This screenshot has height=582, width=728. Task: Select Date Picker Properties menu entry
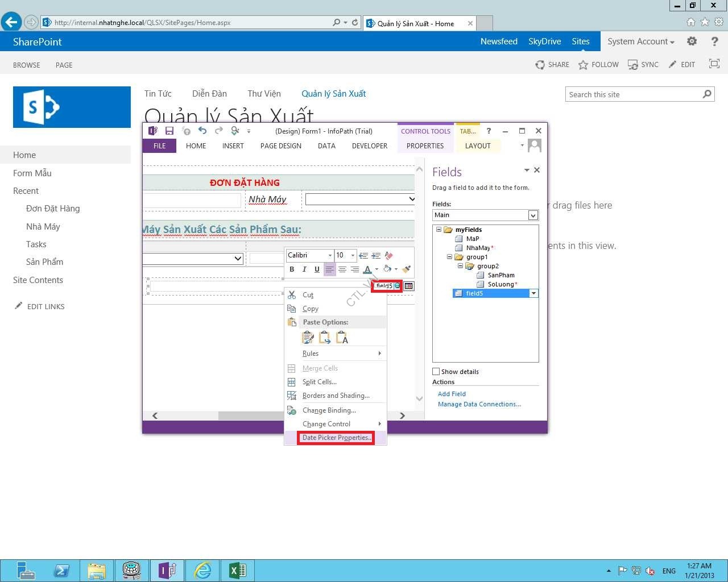336,438
